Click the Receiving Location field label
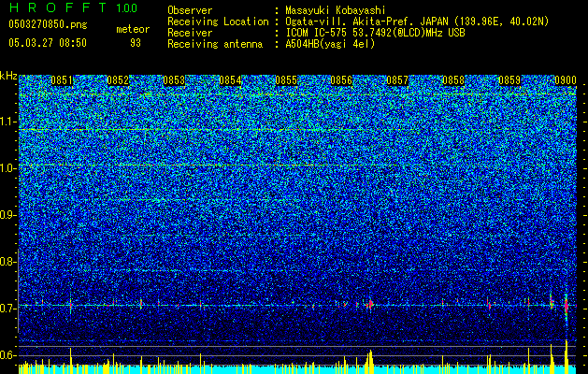 (x=218, y=22)
